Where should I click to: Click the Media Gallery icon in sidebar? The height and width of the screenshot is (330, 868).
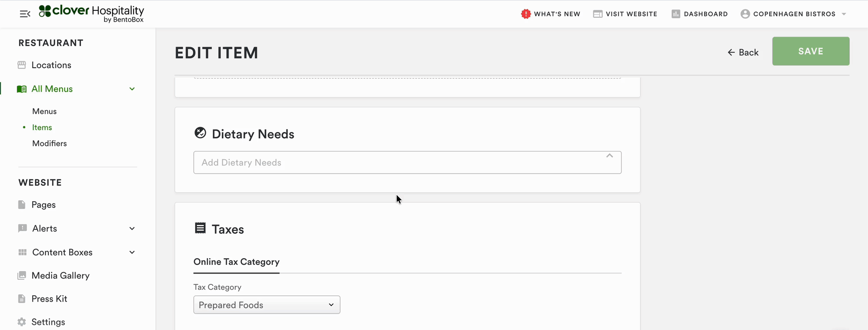[22, 276]
